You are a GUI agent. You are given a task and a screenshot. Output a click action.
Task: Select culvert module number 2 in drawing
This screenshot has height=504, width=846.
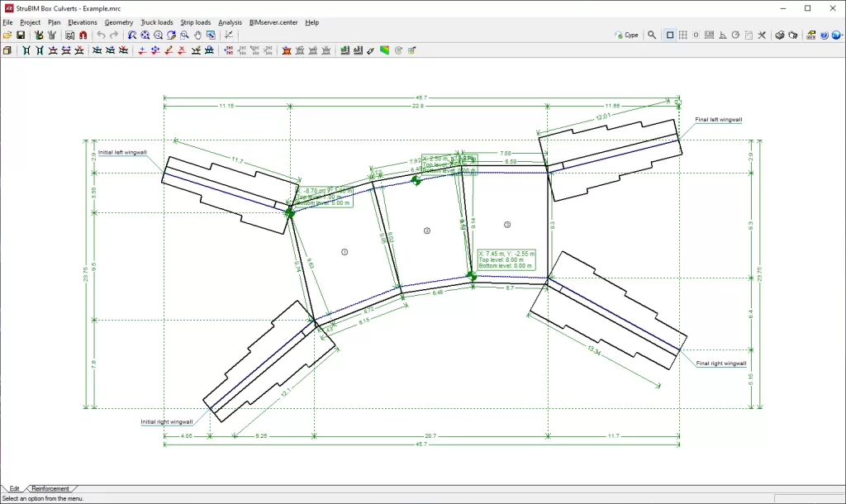tap(427, 231)
